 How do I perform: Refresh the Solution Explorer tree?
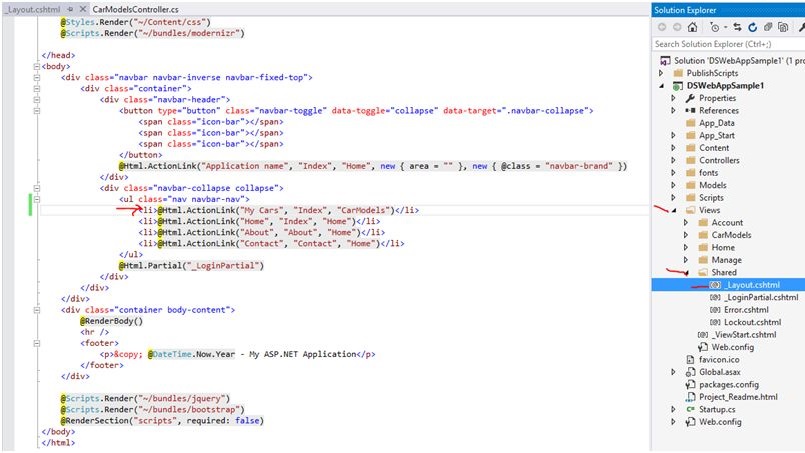753,27
